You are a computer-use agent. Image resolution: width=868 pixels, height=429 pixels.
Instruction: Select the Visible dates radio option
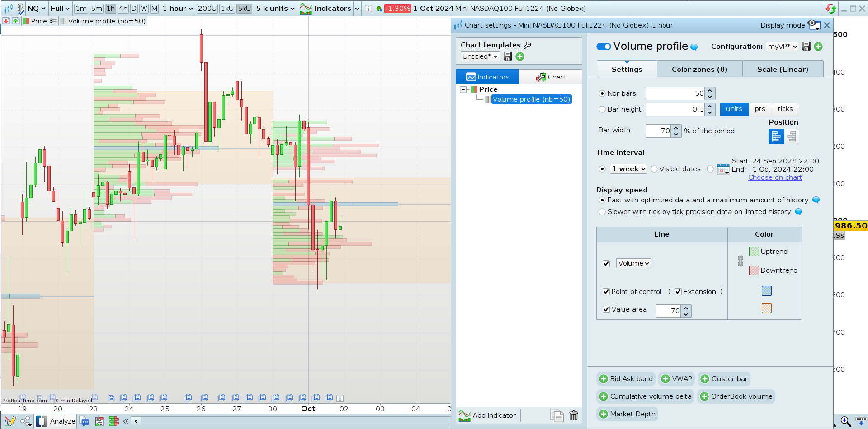click(654, 169)
